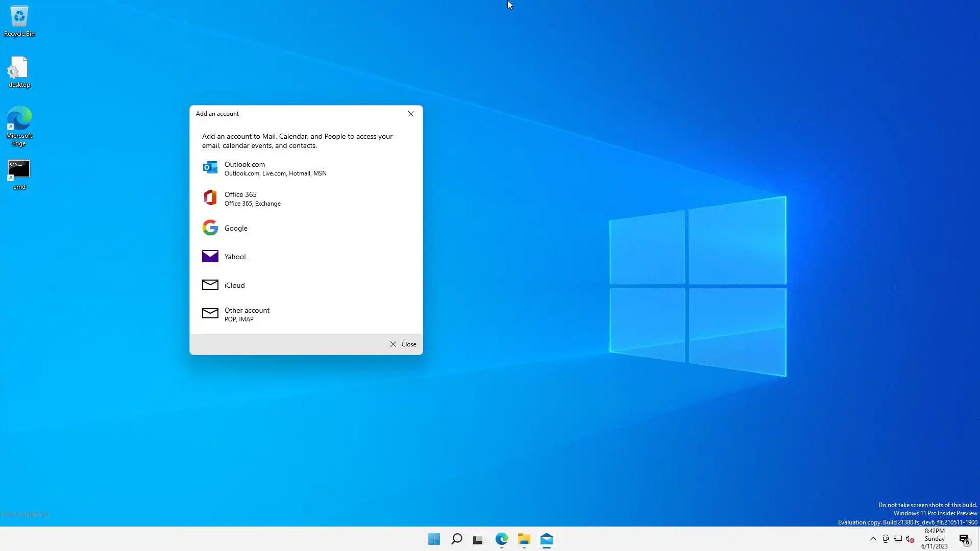Open taskbar Search
This screenshot has width=980, height=551.
point(456,539)
